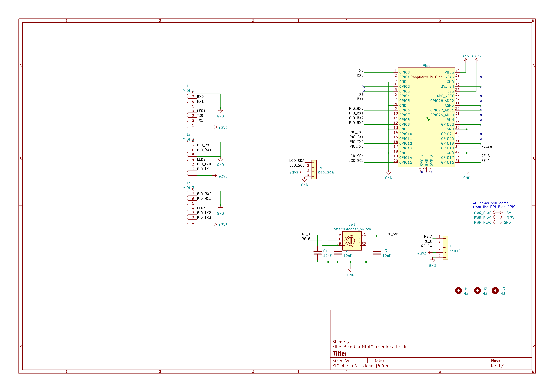Click the blue power note text
554x392 pixels.
tap(494, 205)
